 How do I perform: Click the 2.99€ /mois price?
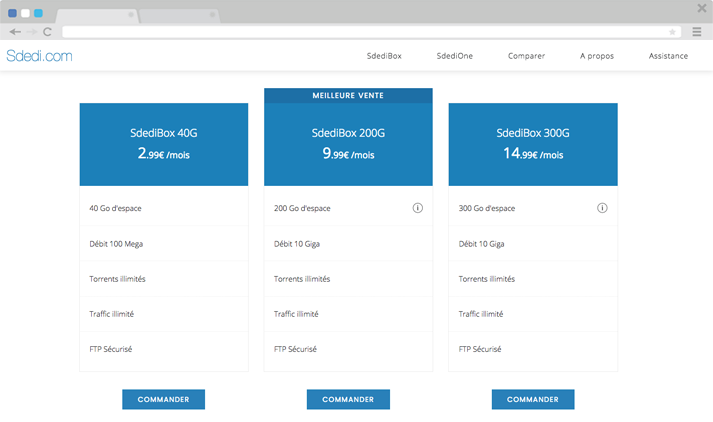pyautogui.click(x=164, y=154)
